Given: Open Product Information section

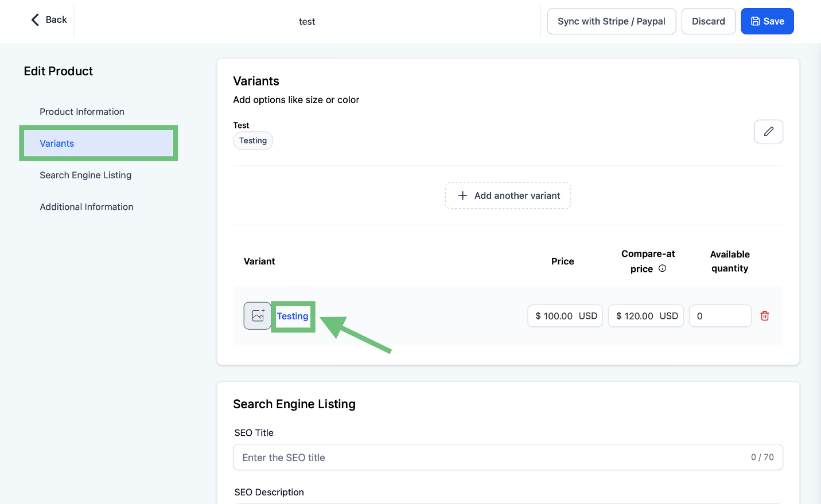Looking at the screenshot, I should pyautogui.click(x=82, y=112).
